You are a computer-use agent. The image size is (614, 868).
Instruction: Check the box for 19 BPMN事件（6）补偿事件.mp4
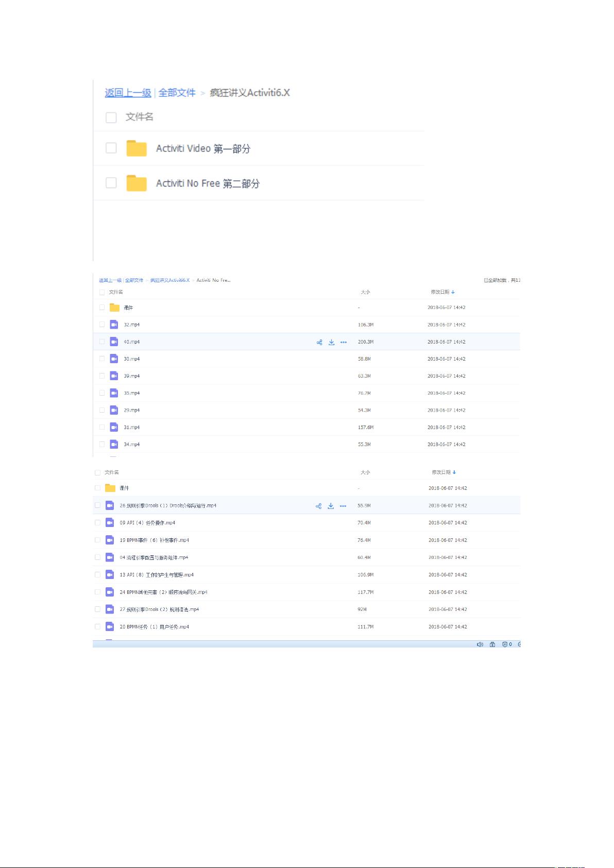pyautogui.click(x=97, y=540)
